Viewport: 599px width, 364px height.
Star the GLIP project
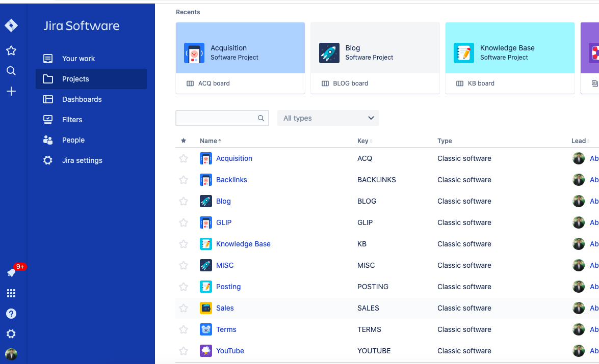coord(184,222)
